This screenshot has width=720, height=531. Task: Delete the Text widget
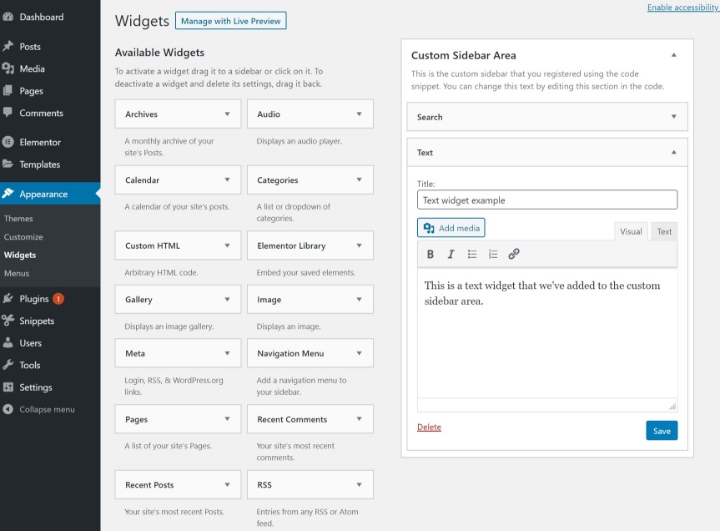click(429, 427)
